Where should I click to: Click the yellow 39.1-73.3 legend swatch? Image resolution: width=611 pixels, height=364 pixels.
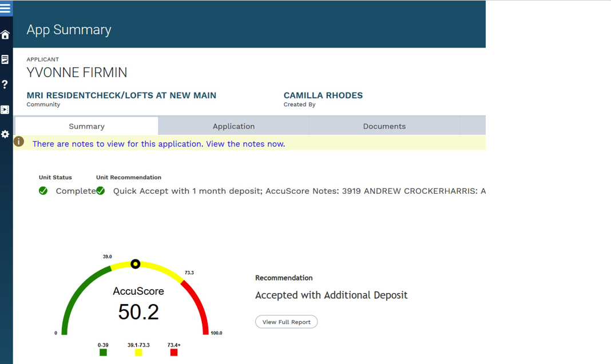tap(138, 352)
